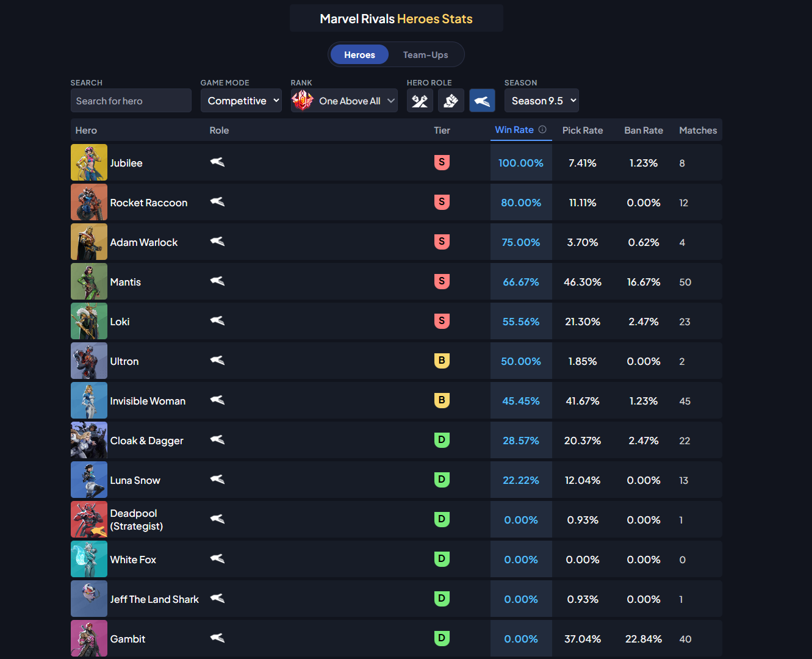
Task: Click the role icon in Invisible Woman's row
Action: 218,400
